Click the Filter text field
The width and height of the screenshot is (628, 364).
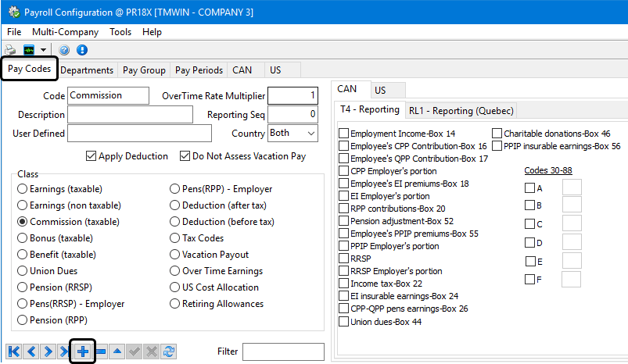point(282,352)
